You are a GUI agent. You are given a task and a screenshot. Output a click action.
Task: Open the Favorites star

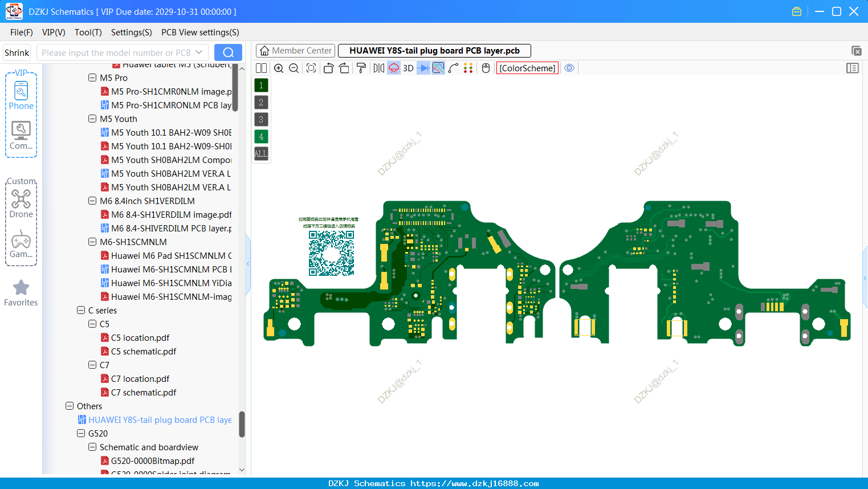tap(21, 294)
